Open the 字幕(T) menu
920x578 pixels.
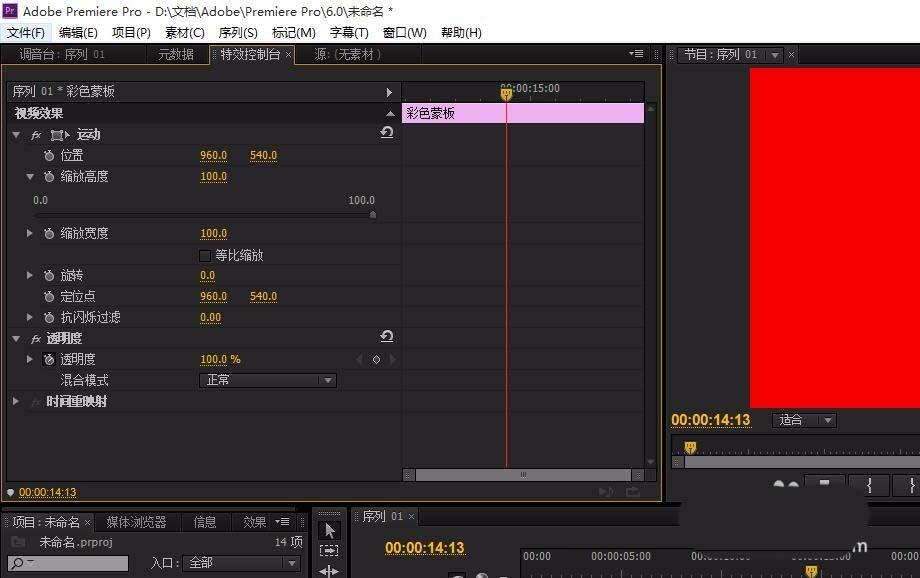pos(350,32)
